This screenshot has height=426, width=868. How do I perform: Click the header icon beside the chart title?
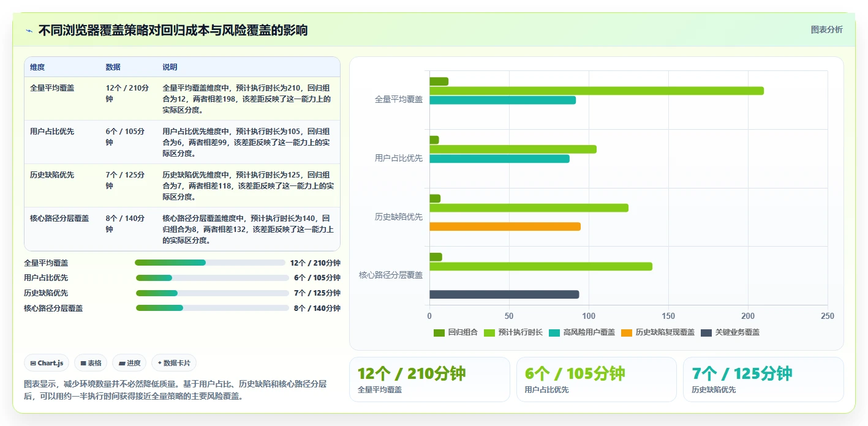tap(29, 30)
